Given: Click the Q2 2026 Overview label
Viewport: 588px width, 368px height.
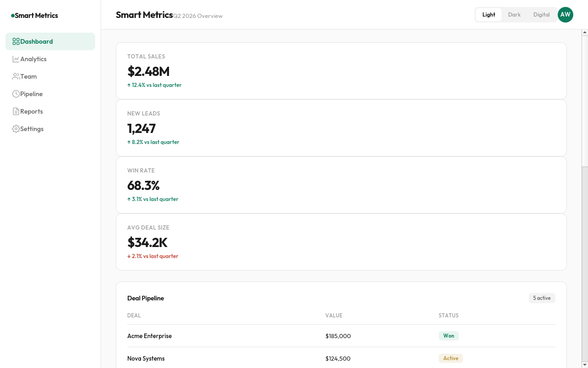Looking at the screenshot, I should pos(198,16).
